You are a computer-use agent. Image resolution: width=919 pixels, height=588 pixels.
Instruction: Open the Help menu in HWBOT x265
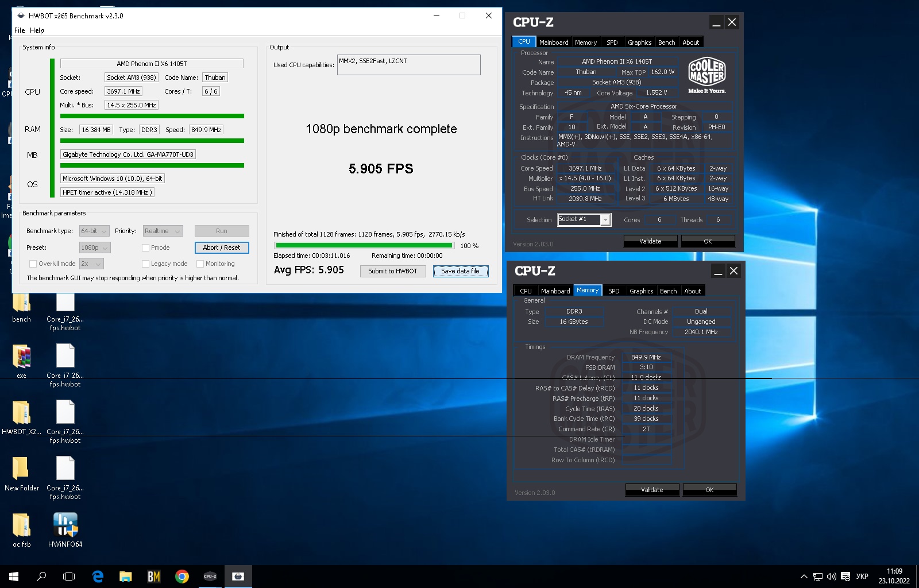tap(37, 30)
